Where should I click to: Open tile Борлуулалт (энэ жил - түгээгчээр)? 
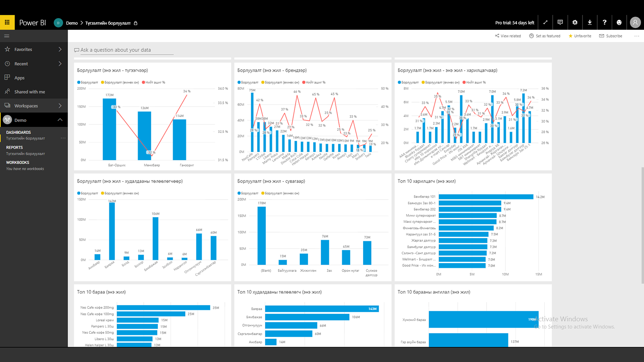coord(153,116)
